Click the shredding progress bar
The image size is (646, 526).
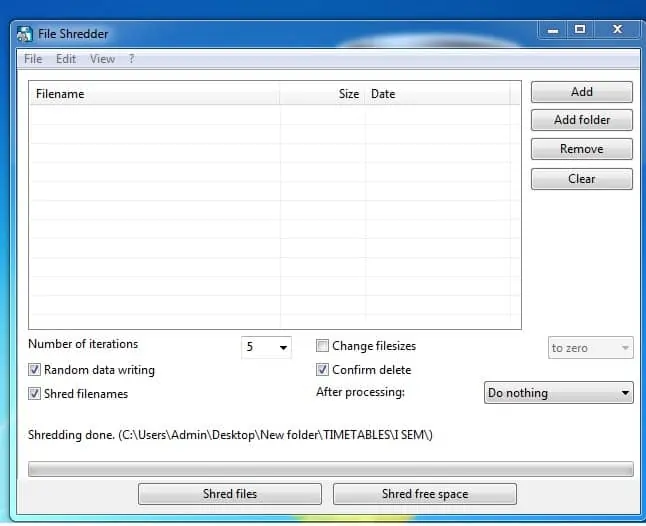tap(331, 469)
